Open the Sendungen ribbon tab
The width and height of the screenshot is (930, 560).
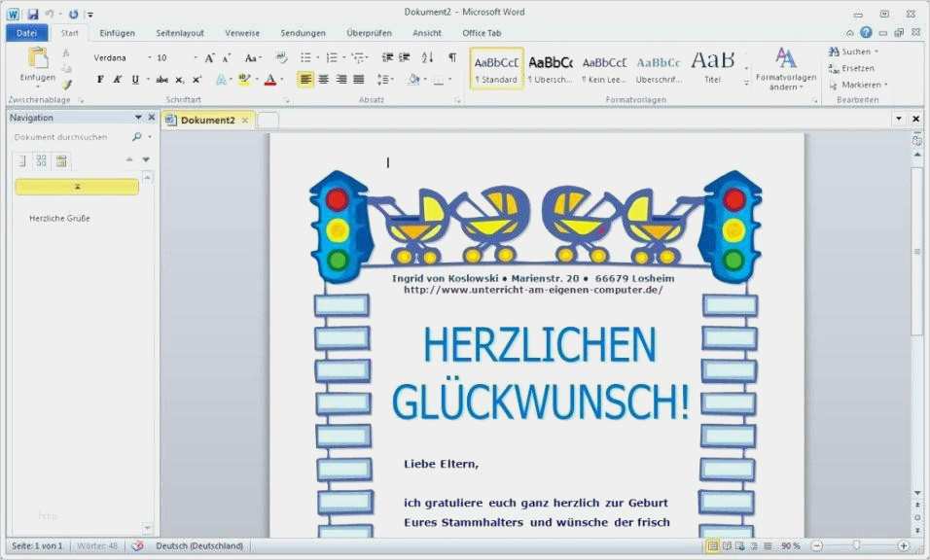(304, 32)
